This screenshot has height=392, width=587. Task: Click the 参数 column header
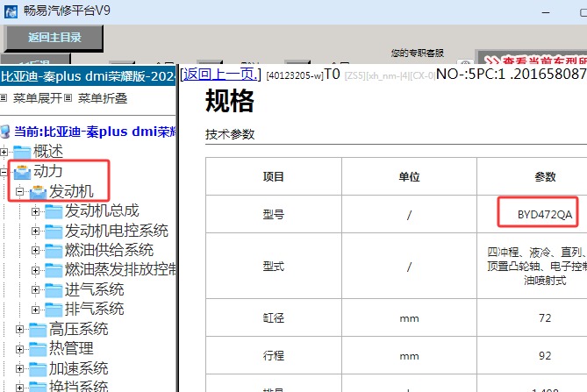(545, 176)
